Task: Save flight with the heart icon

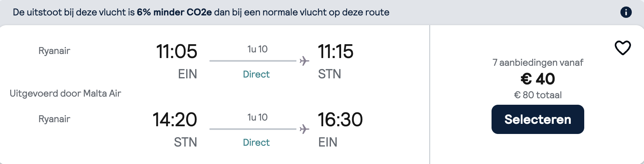Action: [x=622, y=48]
